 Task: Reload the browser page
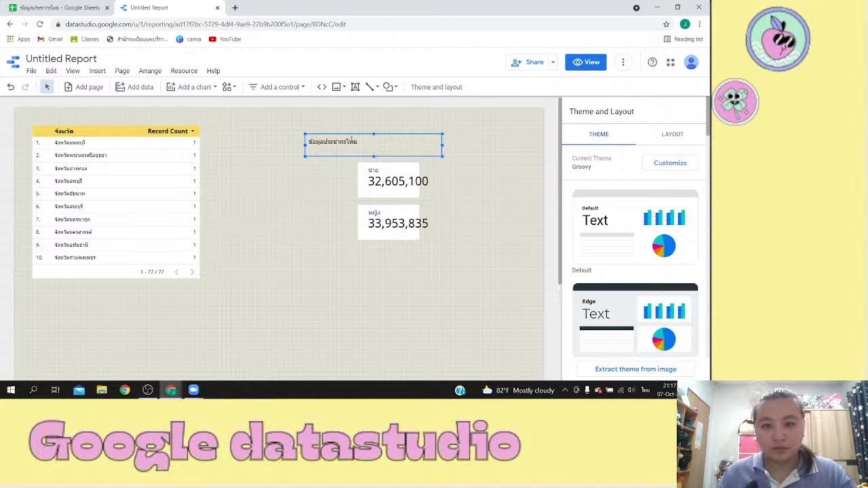tap(39, 24)
